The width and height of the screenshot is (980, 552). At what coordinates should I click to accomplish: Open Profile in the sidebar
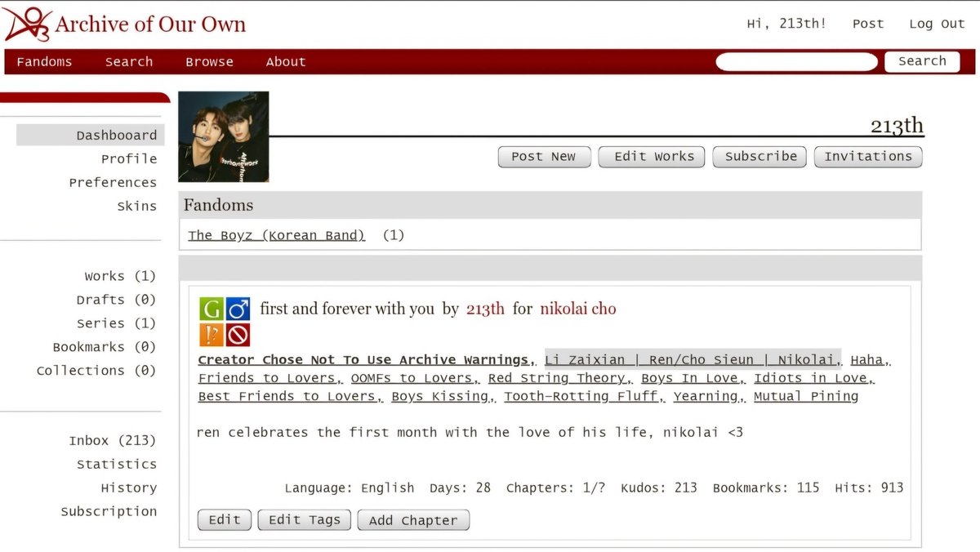coord(129,159)
